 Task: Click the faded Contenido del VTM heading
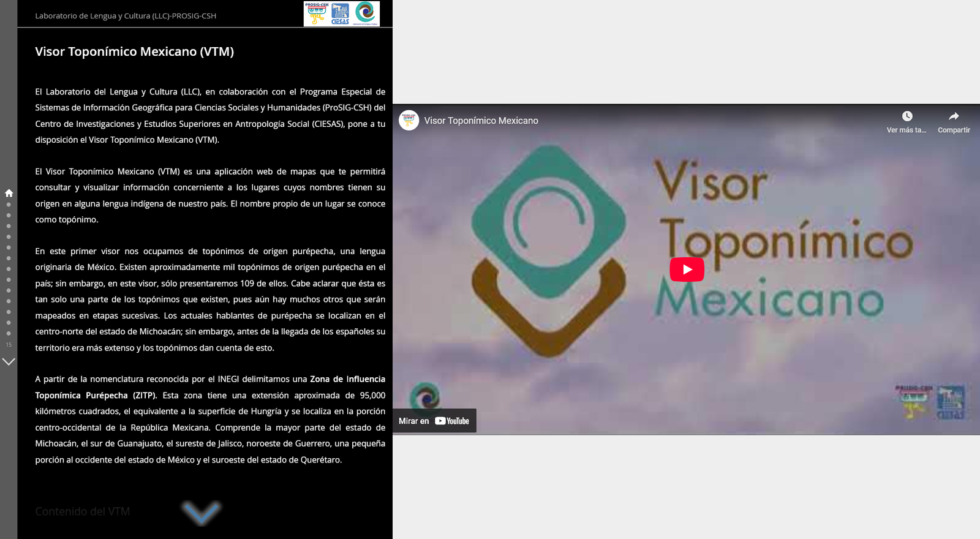[82, 511]
